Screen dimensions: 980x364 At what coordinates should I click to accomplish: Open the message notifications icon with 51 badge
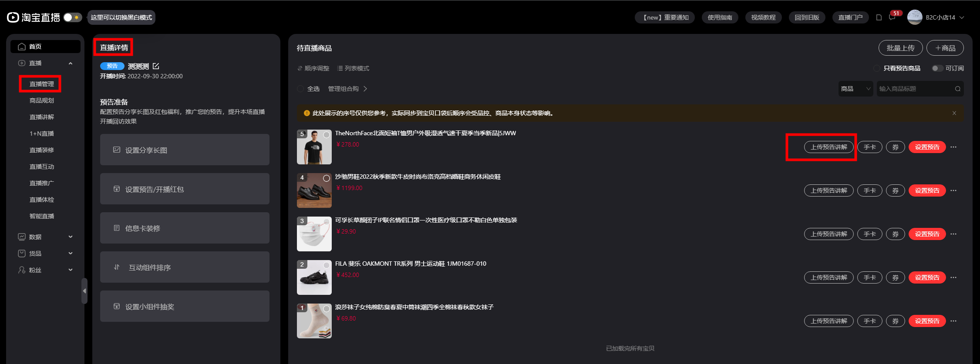[892, 18]
